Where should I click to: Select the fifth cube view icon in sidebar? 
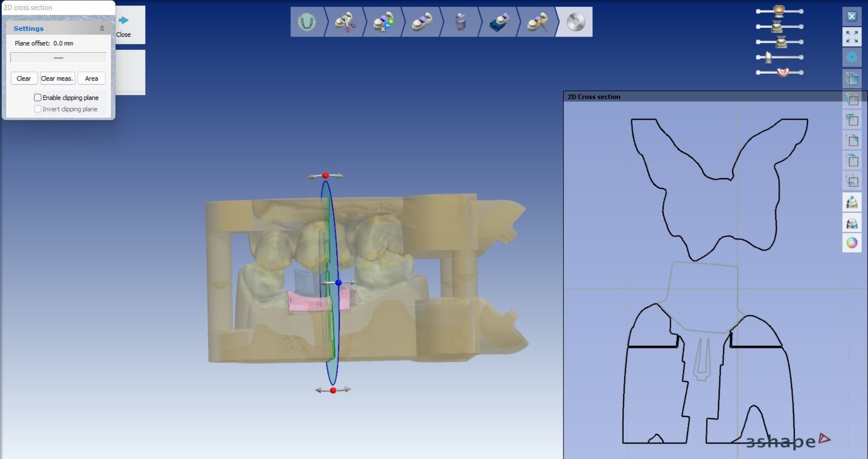852,161
